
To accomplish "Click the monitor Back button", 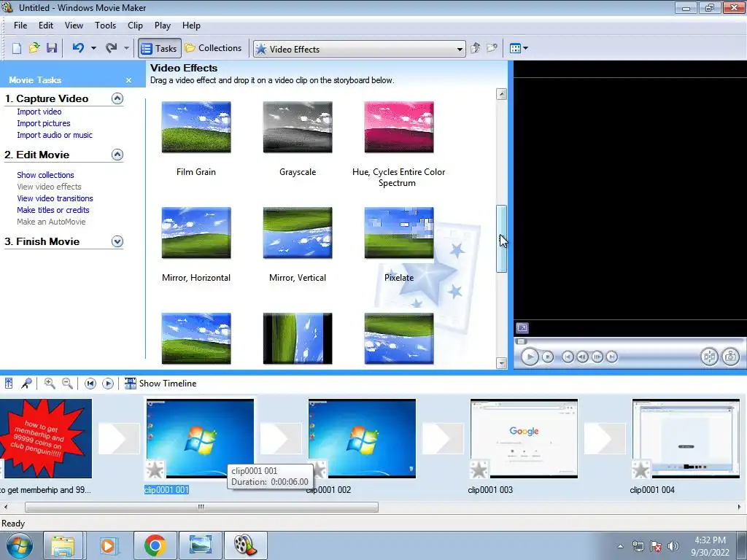I will click(568, 357).
